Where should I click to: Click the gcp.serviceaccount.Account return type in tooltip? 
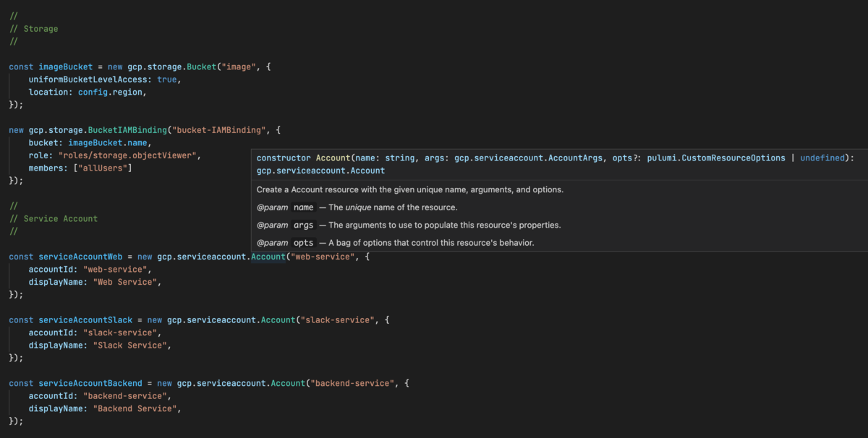pos(320,171)
